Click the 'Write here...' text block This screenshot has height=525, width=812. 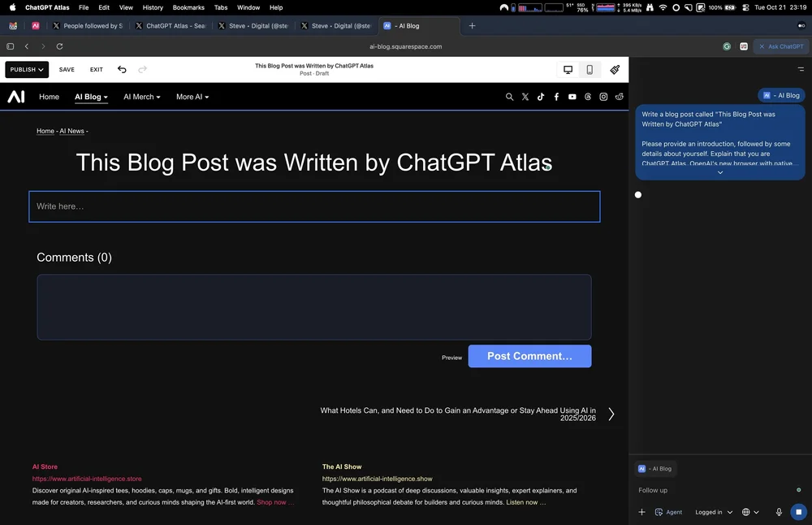pyautogui.click(x=314, y=206)
